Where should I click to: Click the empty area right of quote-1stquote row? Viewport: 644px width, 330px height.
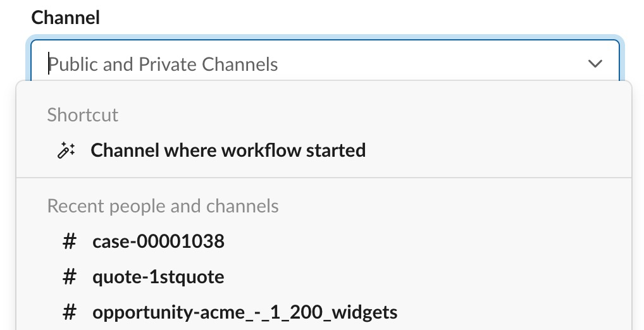tap(427, 277)
